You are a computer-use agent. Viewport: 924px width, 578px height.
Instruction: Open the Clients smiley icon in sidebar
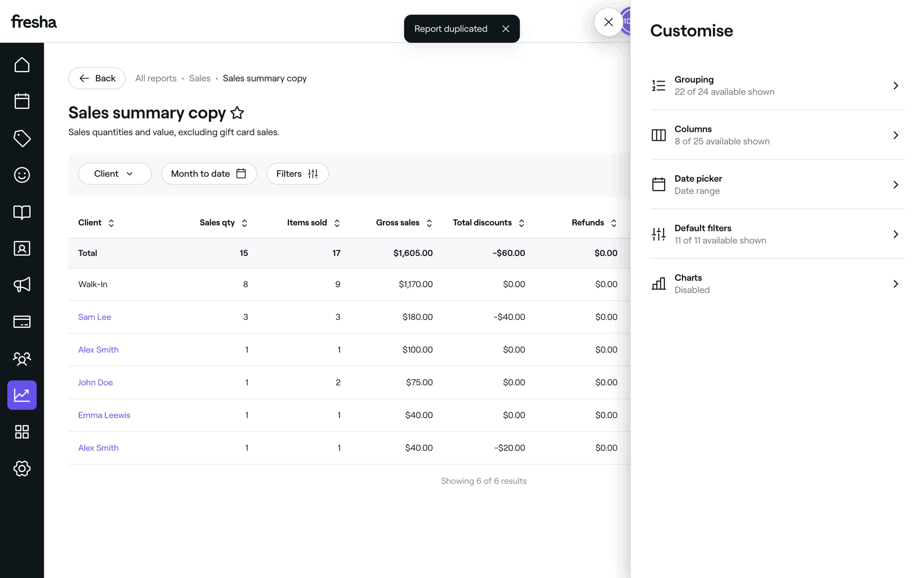tap(22, 175)
